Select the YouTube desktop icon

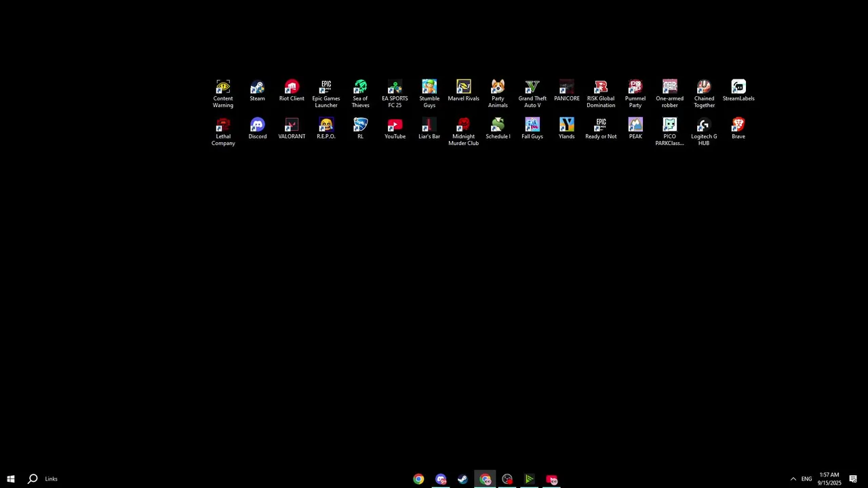pos(395,129)
